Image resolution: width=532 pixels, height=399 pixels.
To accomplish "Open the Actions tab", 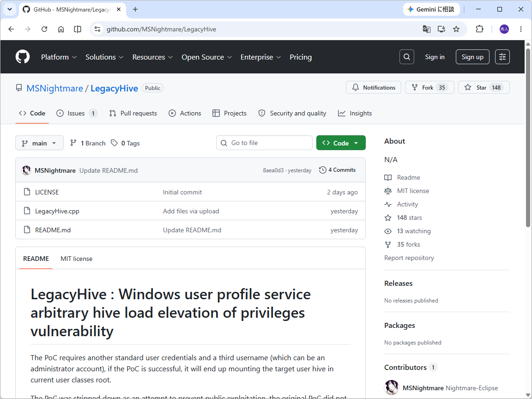I will 185,113.
